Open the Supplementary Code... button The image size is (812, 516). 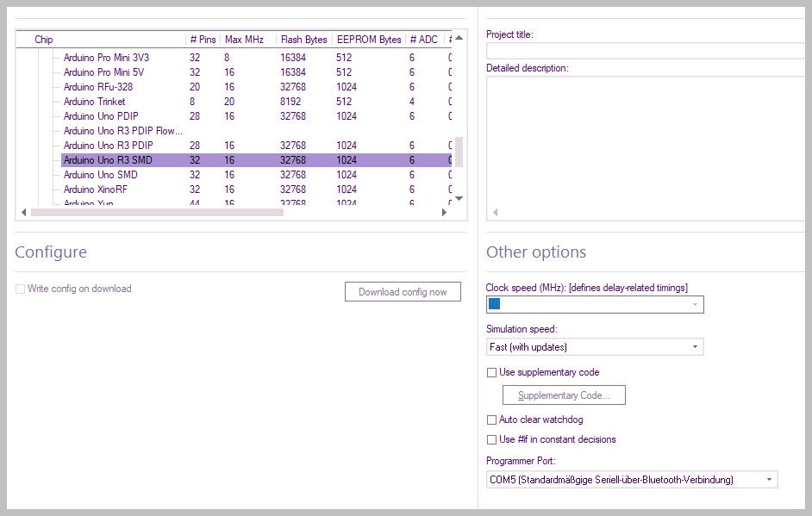(564, 395)
